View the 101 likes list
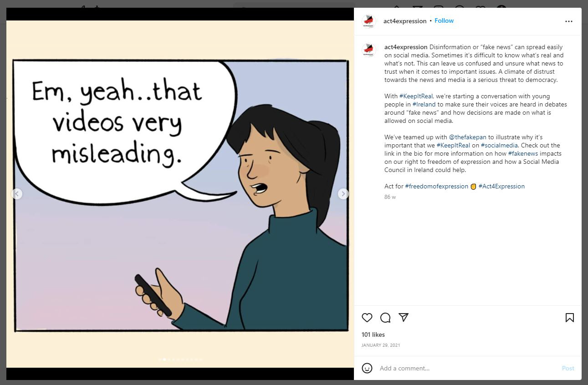Viewport: 588px width, 385px height. 373,335
